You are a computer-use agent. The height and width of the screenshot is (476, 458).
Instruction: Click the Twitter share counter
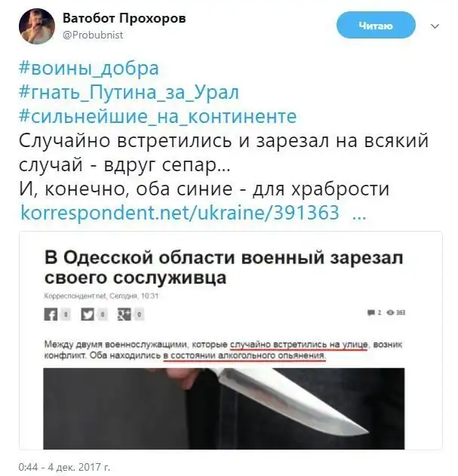[x=103, y=315]
